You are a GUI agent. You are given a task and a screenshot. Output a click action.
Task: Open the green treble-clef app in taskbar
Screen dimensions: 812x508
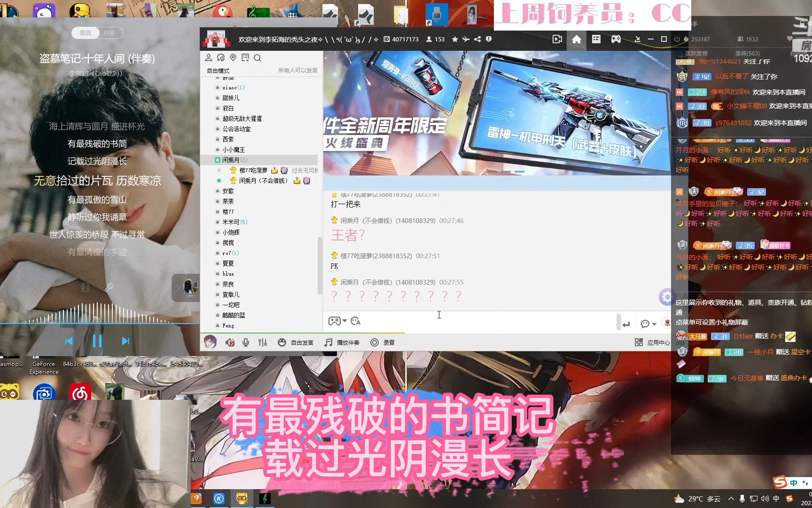tap(265, 498)
